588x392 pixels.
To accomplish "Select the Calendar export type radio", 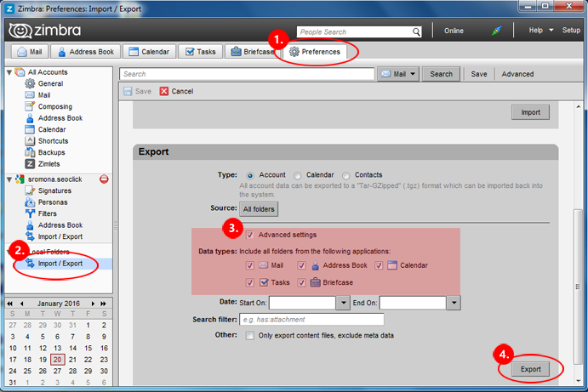I will [297, 175].
